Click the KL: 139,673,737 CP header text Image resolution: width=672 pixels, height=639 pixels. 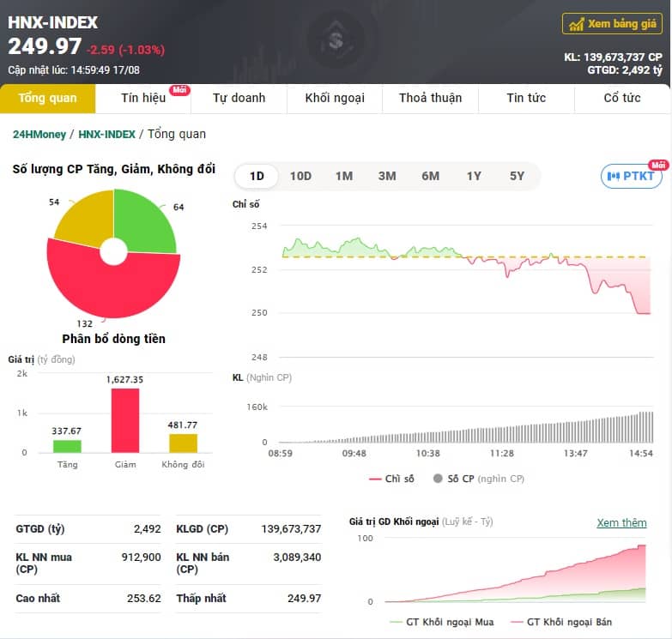(x=613, y=57)
